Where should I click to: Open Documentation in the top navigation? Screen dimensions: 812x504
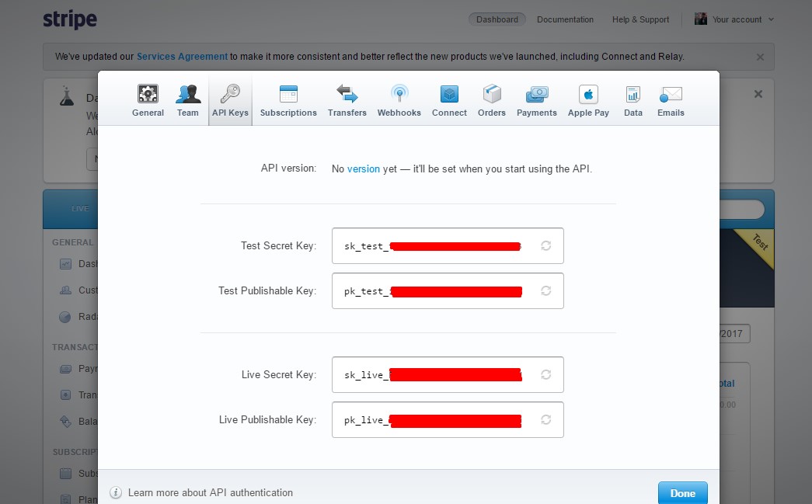pos(565,19)
